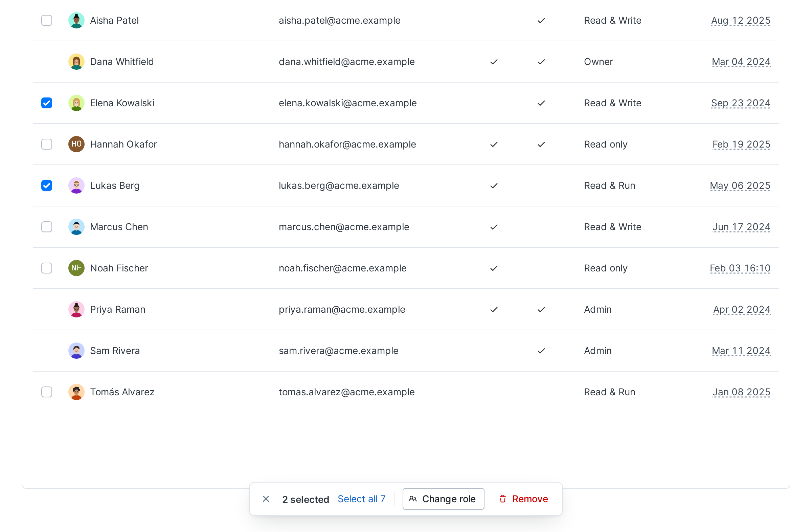Click Tomás Alvarez's avatar
The height and width of the screenshot is (532, 812).
click(x=76, y=392)
